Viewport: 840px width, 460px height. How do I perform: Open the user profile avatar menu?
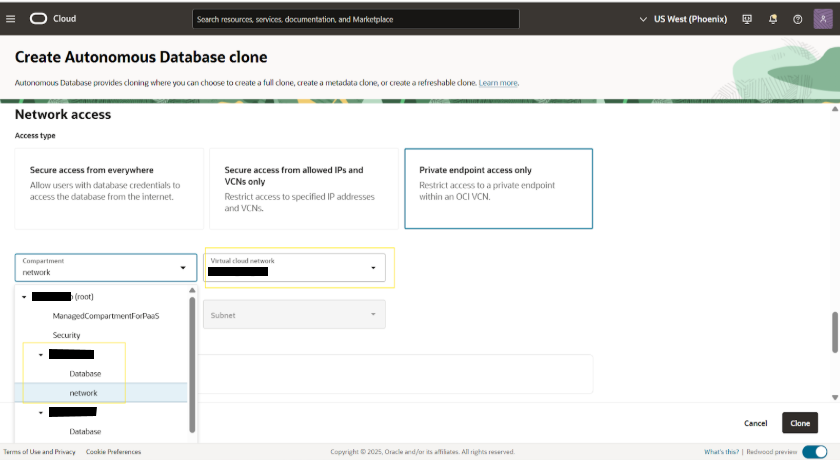[x=822, y=18]
